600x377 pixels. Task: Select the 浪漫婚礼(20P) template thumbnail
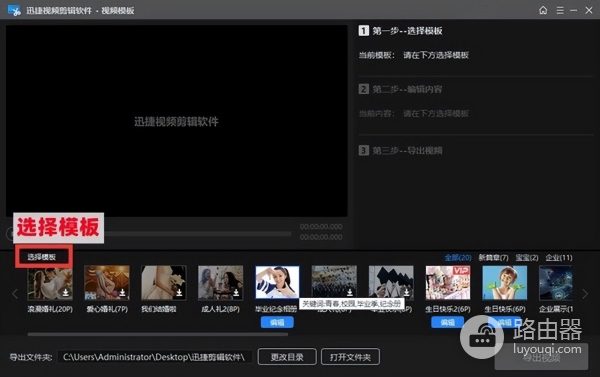(x=50, y=283)
